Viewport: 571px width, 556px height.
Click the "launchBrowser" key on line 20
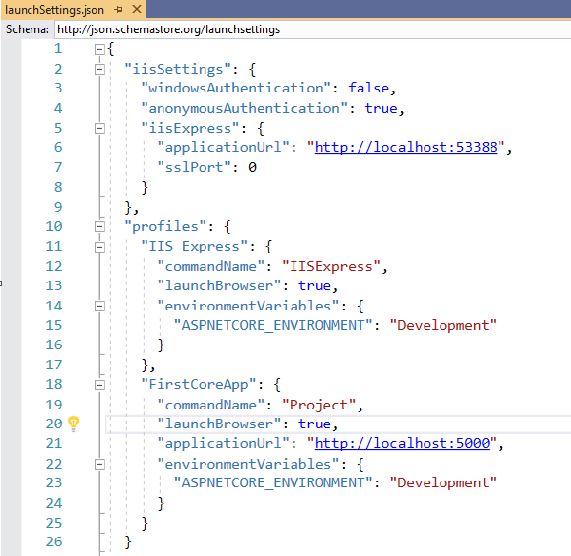tap(219, 423)
